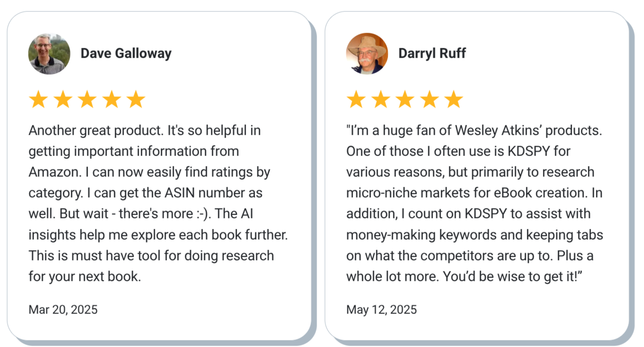Select the Darryl Ruff testimonial card

click(477, 176)
